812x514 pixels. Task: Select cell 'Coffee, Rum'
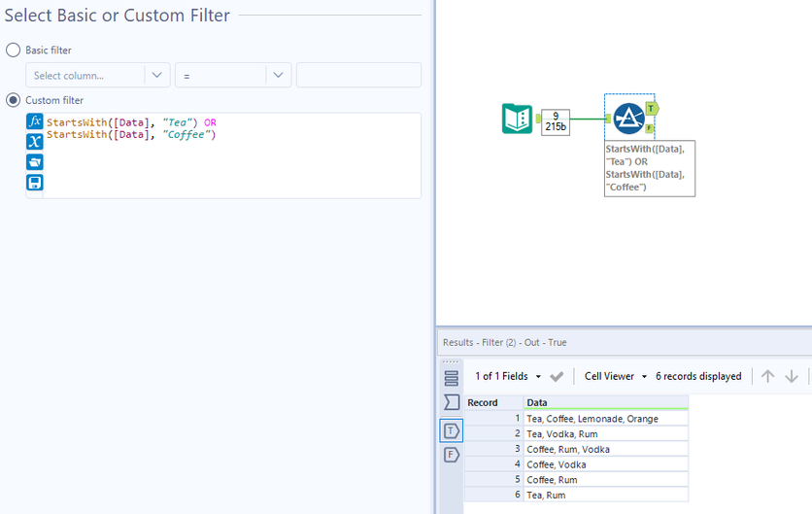point(606,480)
